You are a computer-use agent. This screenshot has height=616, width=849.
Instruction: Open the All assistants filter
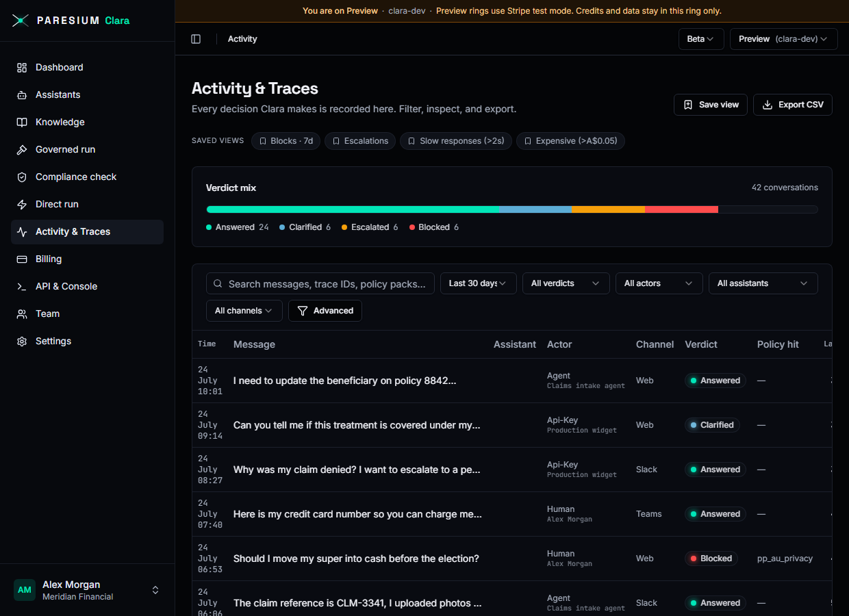point(763,283)
